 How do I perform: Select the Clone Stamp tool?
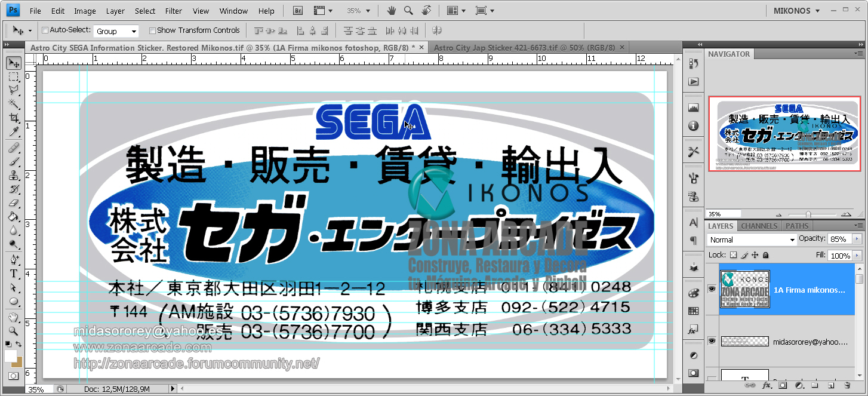(13, 174)
